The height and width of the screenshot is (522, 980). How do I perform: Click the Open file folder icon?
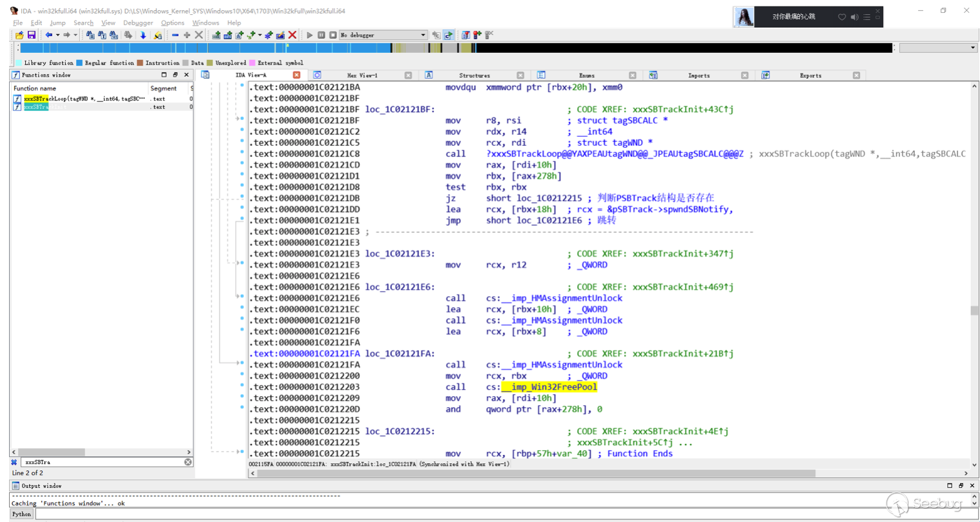(19, 35)
